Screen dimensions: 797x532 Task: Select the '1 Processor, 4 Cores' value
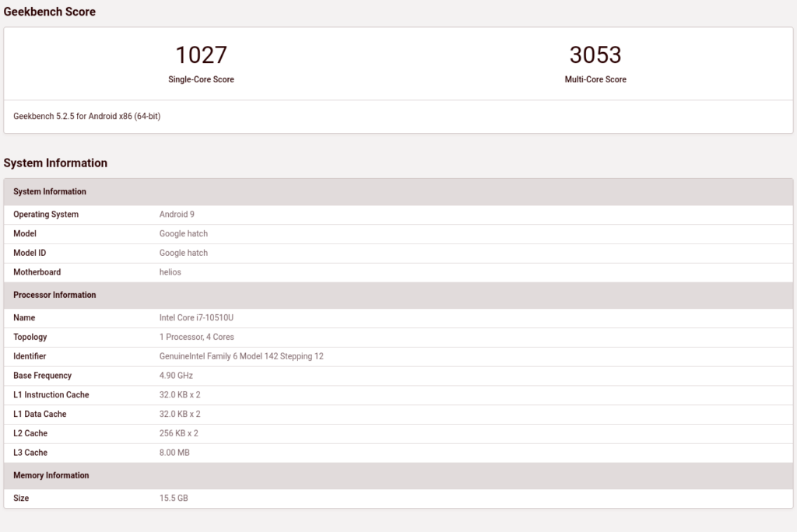click(197, 338)
